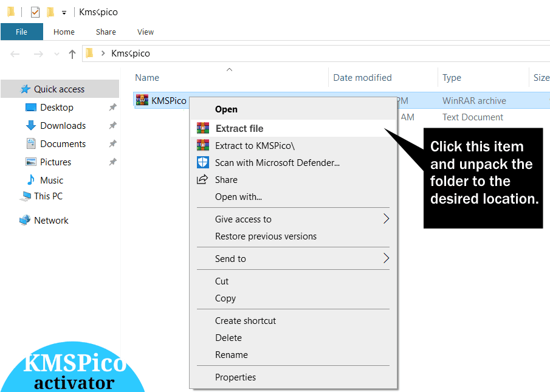Click the Text Document type cell
The image size is (550, 392).
click(x=473, y=117)
